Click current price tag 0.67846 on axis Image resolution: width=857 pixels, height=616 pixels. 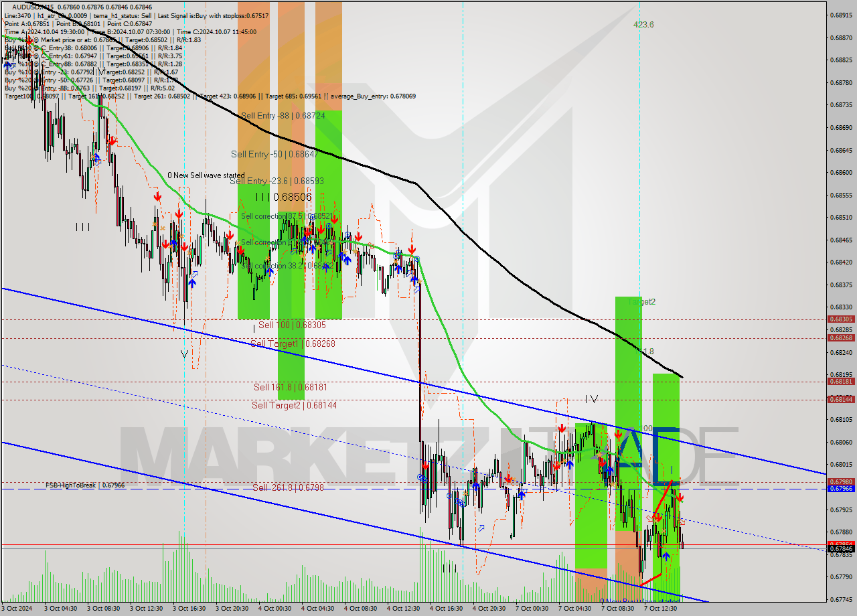pos(841,549)
